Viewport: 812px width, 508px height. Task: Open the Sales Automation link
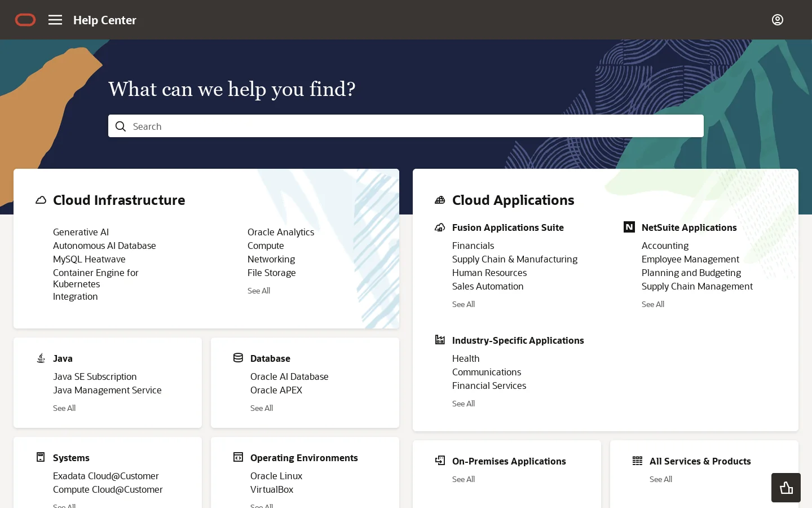pyautogui.click(x=488, y=286)
